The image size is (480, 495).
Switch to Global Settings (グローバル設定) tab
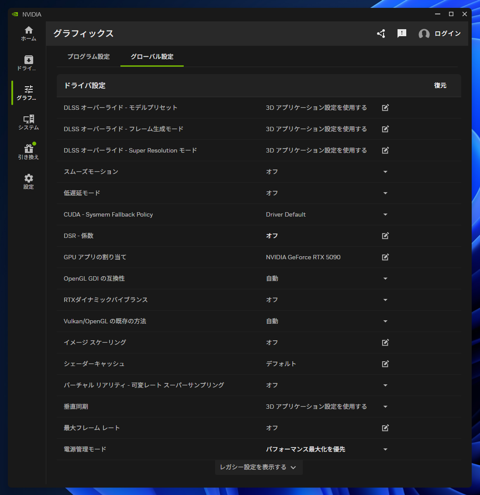click(x=152, y=56)
